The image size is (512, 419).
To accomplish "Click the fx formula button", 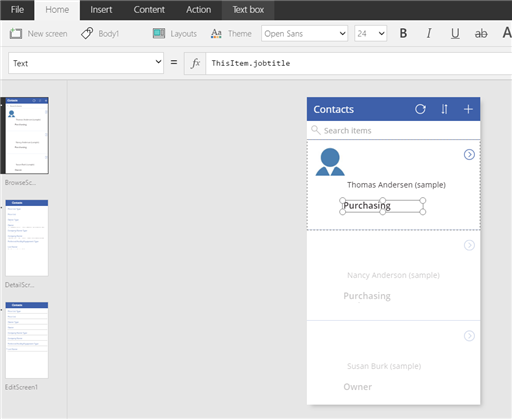I will (x=195, y=63).
